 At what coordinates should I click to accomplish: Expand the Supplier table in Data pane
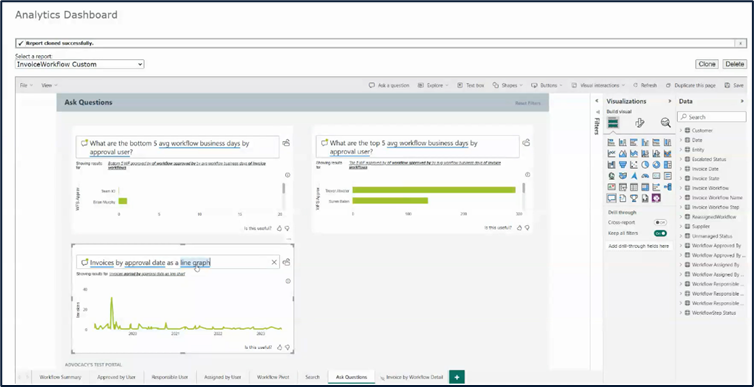681,226
